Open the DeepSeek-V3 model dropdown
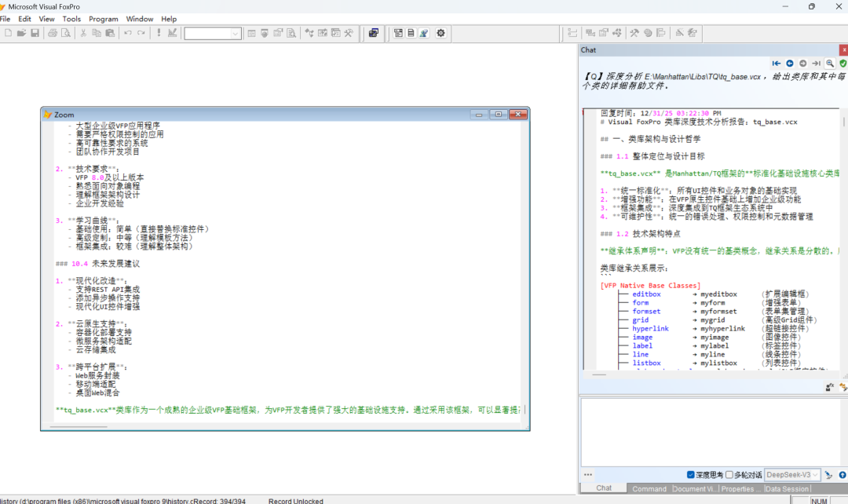The image size is (848, 504). pyautogui.click(x=793, y=475)
